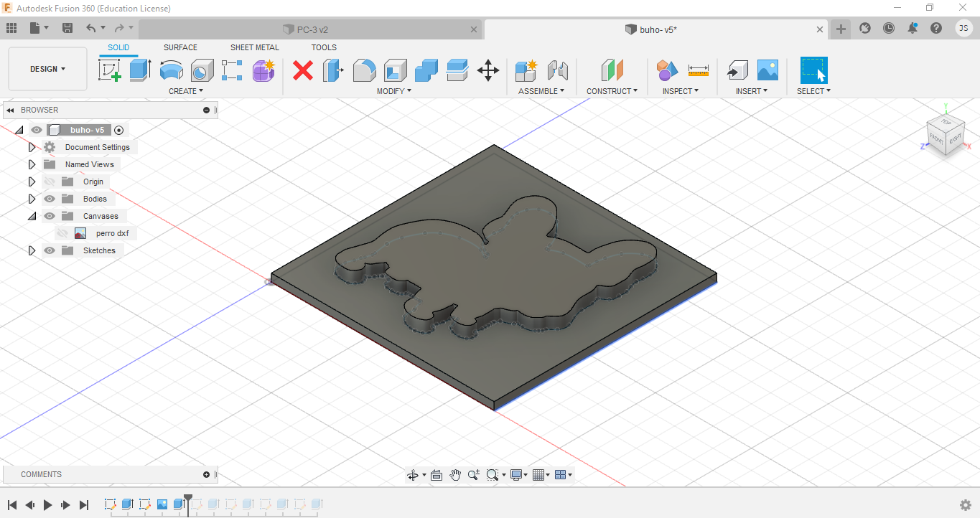Image resolution: width=980 pixels, height=518 pixels.
Task: Select the Zoom magnifier tool
Action: [x=473, y=475]
